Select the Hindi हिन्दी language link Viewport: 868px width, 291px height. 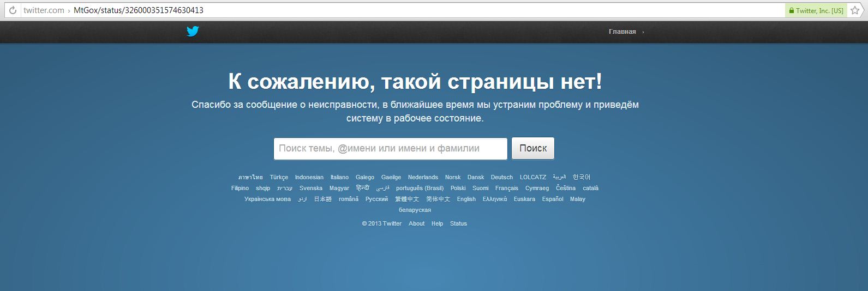(x=363, y=188)
